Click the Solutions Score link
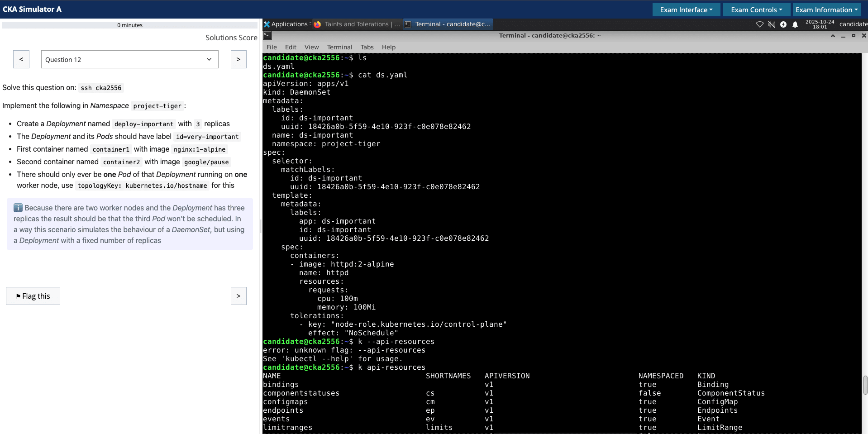 231,38
